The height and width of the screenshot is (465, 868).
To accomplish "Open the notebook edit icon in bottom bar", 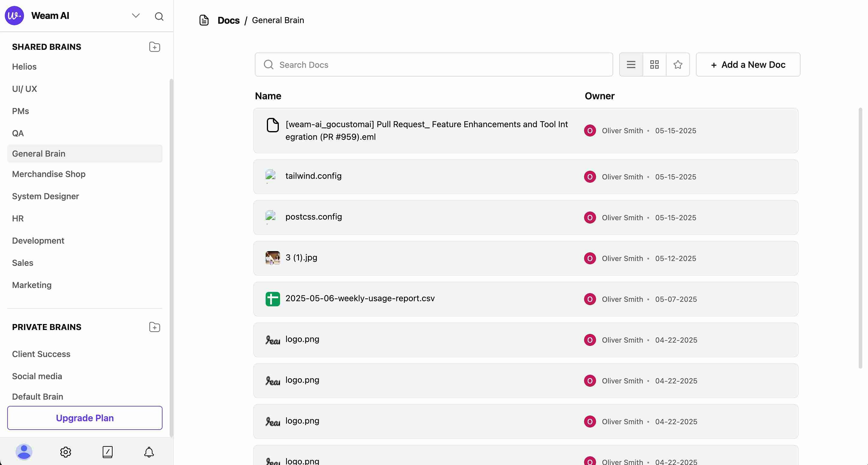I will pyautogui.click(x=107, y=452).
